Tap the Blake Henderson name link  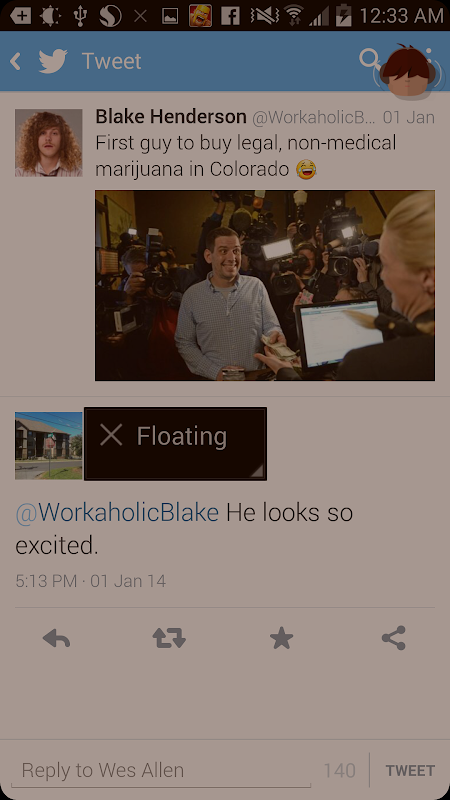pos(171,117)
